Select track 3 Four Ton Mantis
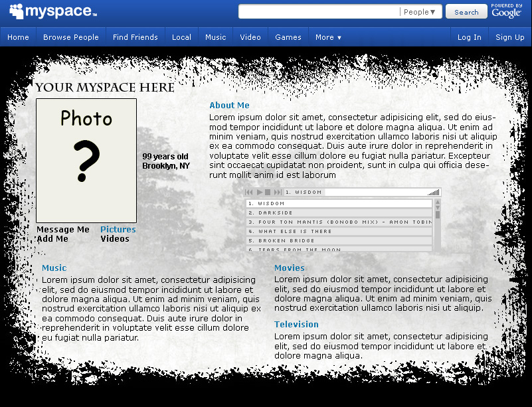Screen dimensions: 532x407 tap(339, 222)
